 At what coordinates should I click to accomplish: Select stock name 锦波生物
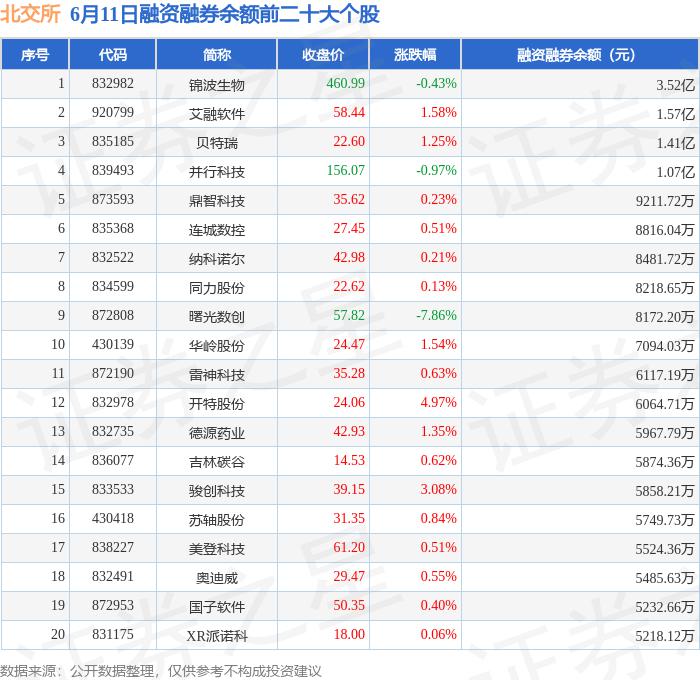pyautogui.click(x=217, y=84)
